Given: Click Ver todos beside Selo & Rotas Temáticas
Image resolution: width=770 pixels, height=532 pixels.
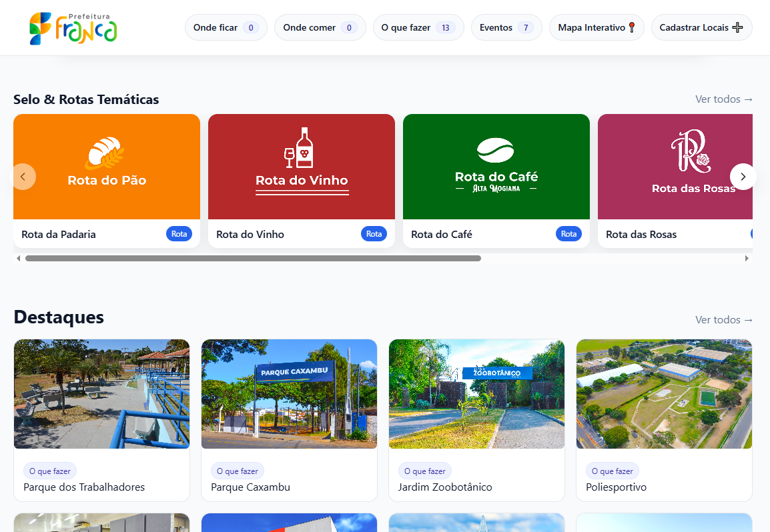Looking at the screenshot, I should [724, 99].
